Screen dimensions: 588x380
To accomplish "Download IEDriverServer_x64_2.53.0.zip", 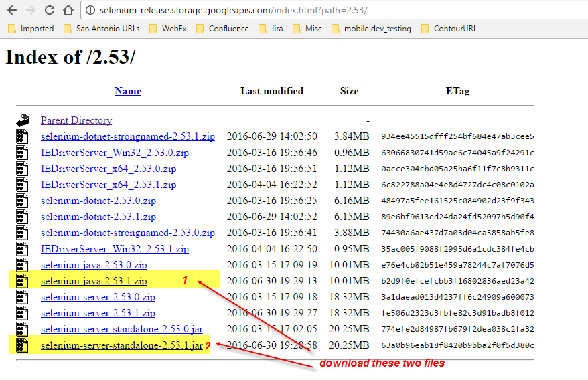I will tap(108, 169).
